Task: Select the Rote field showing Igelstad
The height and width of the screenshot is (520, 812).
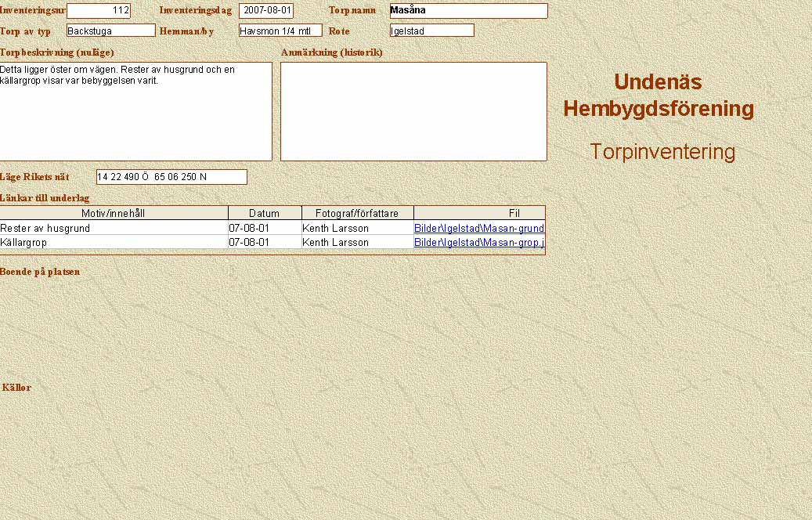Action: coord(431,31)
